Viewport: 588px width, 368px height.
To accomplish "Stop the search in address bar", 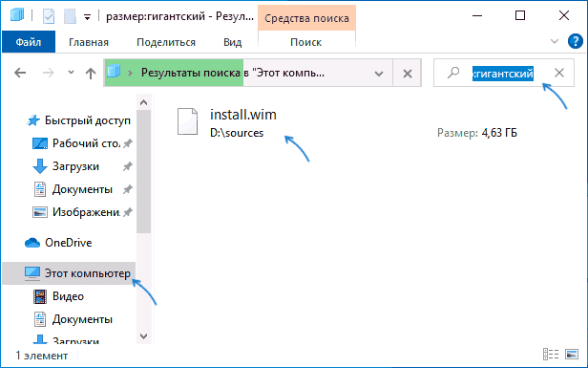I will 408,74.
